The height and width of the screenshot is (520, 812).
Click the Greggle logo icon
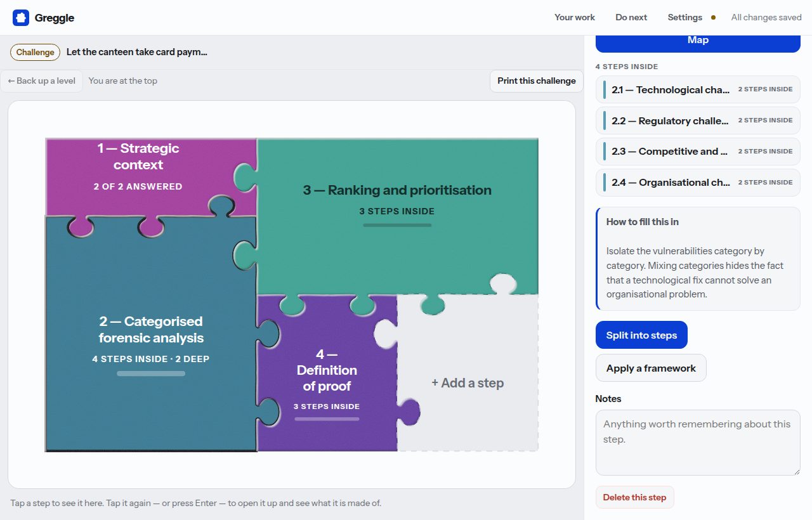pyautogui.click(x=21, y=18)
